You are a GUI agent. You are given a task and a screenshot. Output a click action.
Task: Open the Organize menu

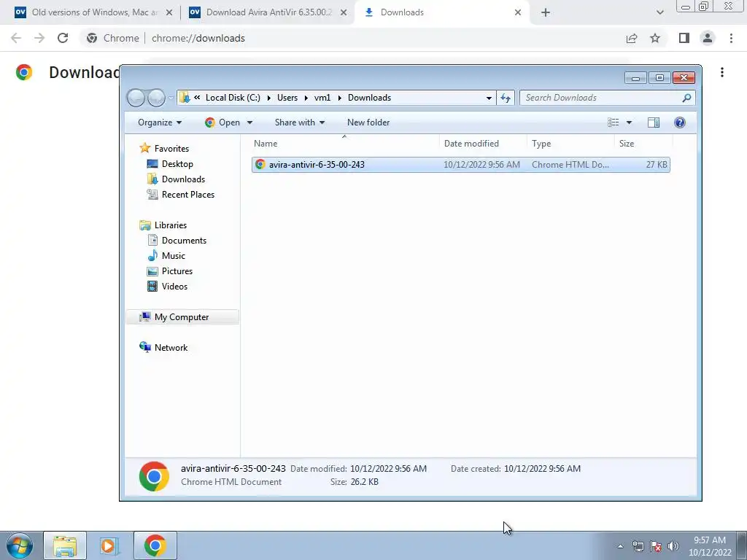point(160,122)
